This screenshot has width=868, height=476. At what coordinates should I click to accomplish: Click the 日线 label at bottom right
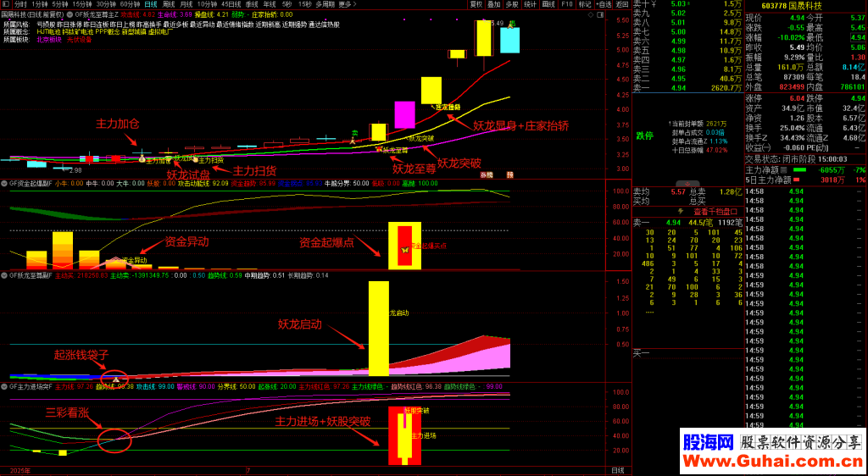(617, 470)
